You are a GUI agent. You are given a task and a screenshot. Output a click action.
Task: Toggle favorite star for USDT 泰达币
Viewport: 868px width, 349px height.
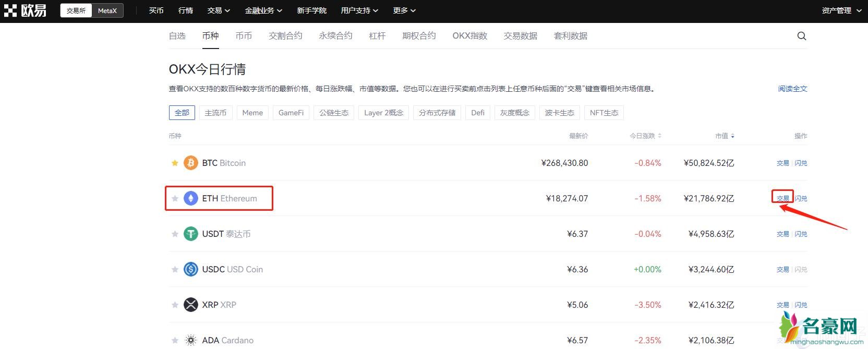pyautogui.click(x=175, y=234)
